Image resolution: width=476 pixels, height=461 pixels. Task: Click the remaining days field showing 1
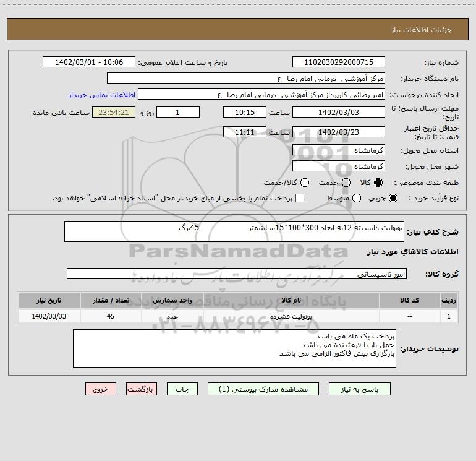(178, 112)
